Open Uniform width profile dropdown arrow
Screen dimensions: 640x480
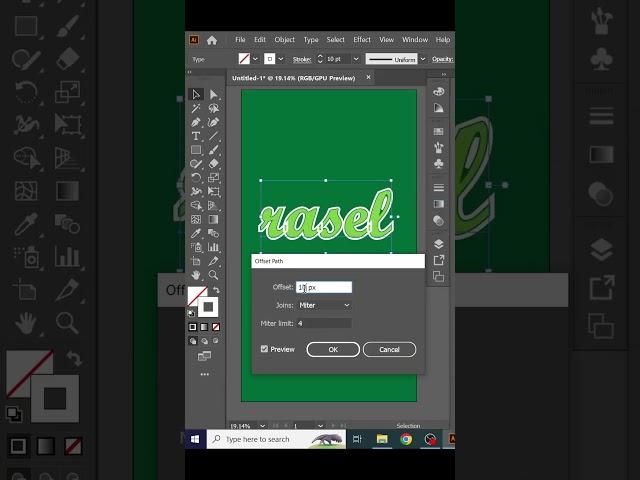(423, 59)
